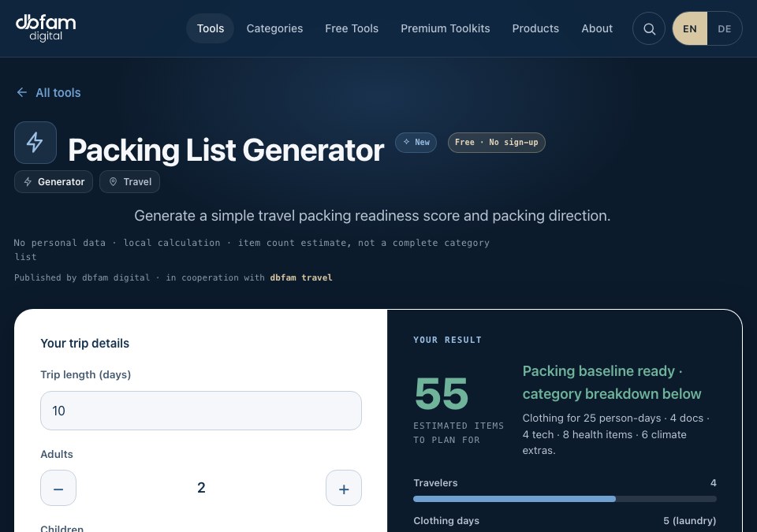Click the Clothing days value 5 (laundry)
757x532 pixels.
pyautogui.click(x=689, y=520)
